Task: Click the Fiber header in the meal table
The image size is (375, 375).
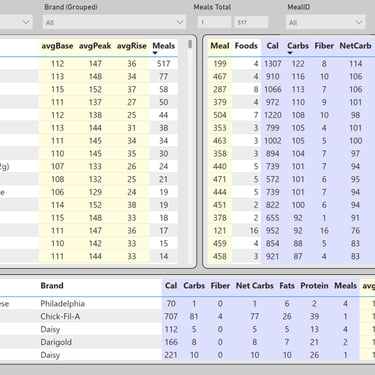Action: [324, 46]
